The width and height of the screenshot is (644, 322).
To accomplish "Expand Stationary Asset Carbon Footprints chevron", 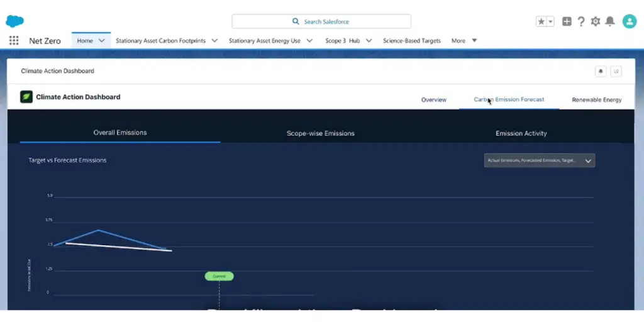I will 214,41.
